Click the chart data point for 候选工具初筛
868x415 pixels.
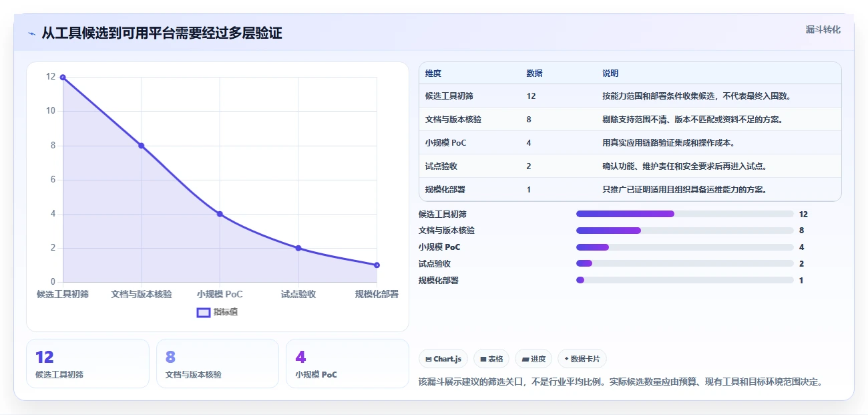point(63,78)
